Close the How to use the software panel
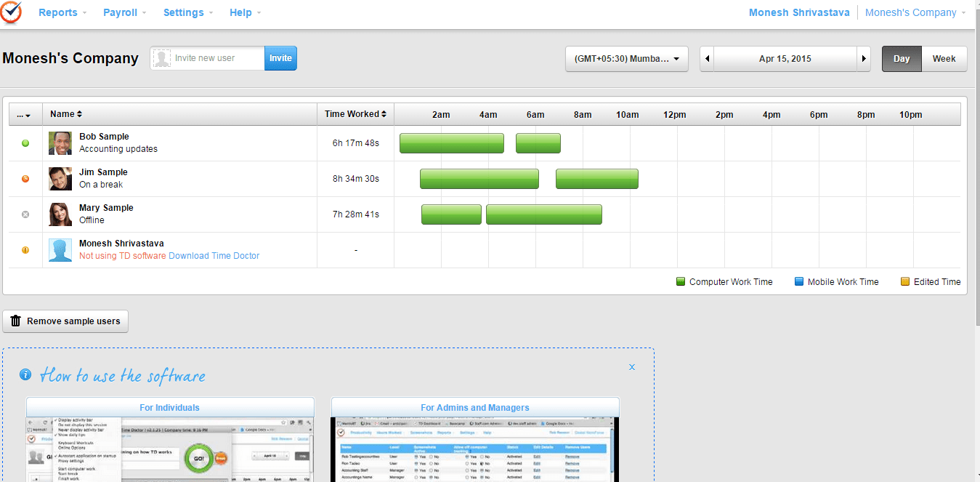 [632, 367]
